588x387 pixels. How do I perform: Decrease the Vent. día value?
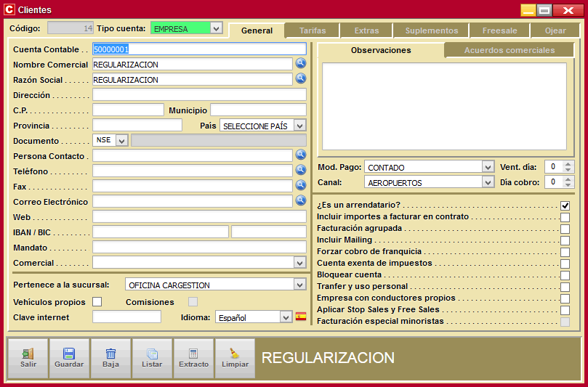point(568,170)
